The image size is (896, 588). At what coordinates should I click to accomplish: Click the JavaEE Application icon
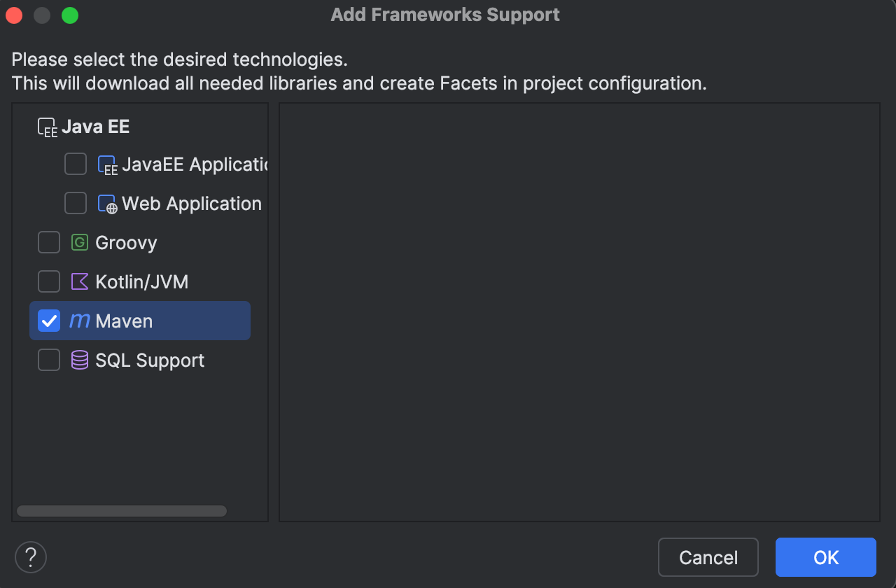[x=107, y=165]
